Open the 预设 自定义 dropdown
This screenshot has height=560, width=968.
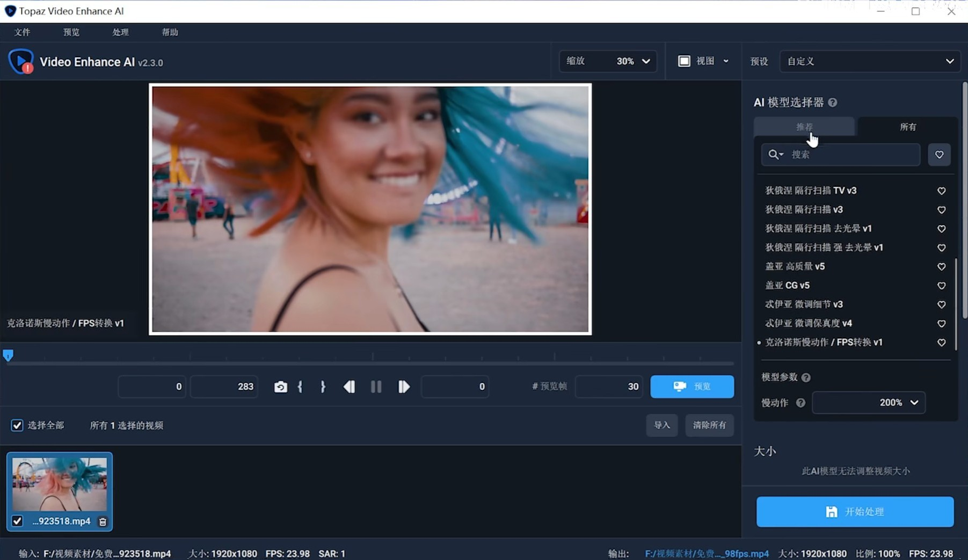pyautogui.click(x=870, y=61)
